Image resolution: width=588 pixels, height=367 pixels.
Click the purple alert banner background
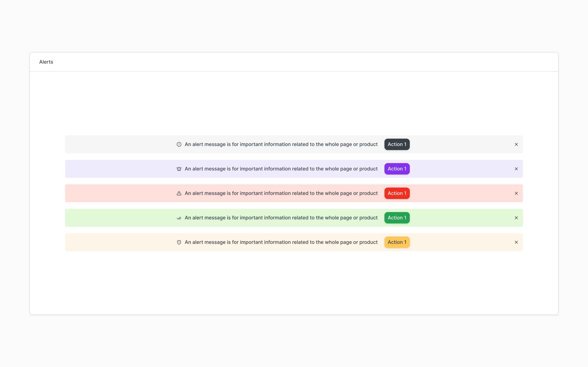click(109, 169)
